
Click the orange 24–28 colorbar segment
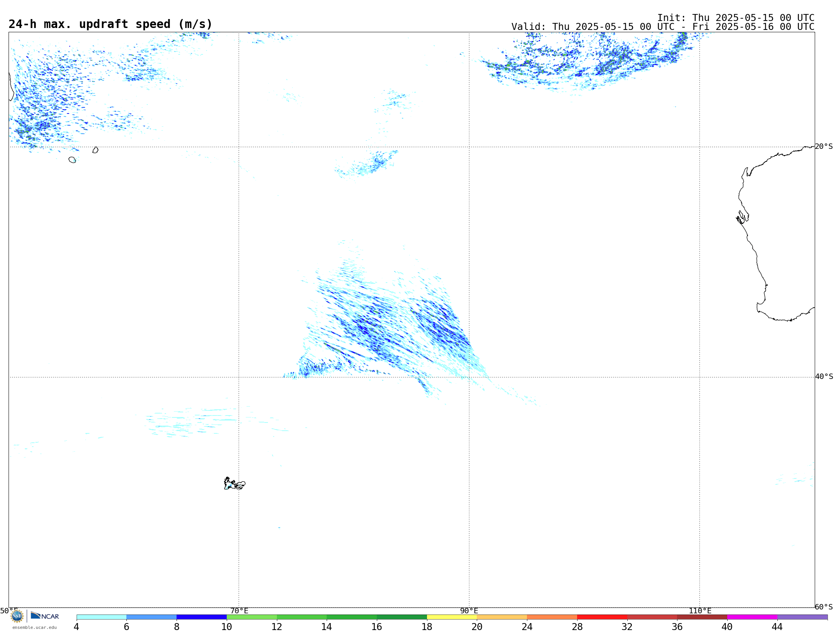(x=552, y=617)
